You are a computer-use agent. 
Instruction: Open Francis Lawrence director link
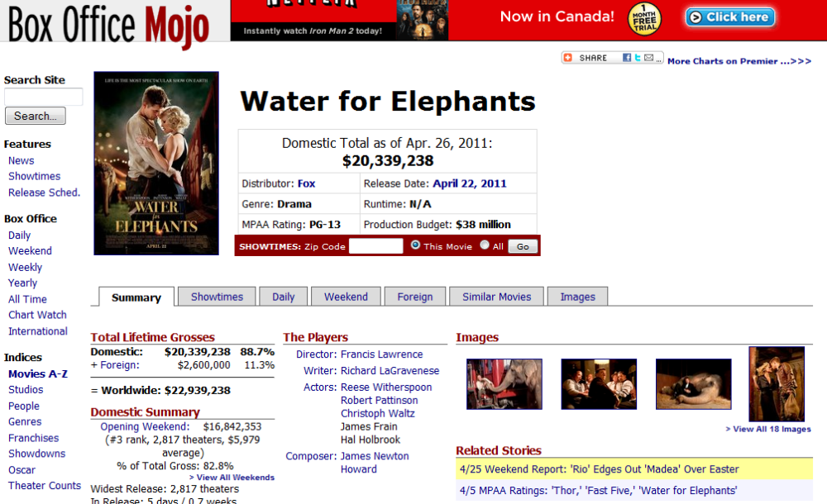click(x=381, y=354)
